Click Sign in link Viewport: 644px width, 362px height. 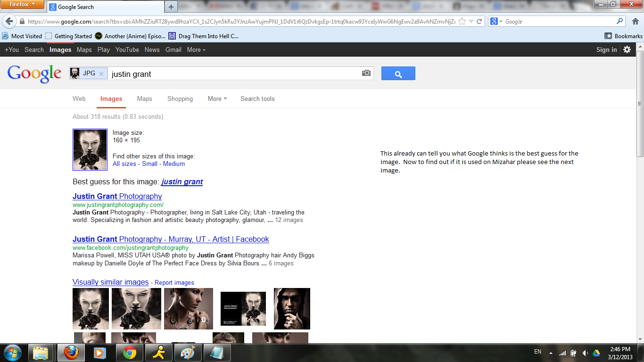tap(607, 49)
